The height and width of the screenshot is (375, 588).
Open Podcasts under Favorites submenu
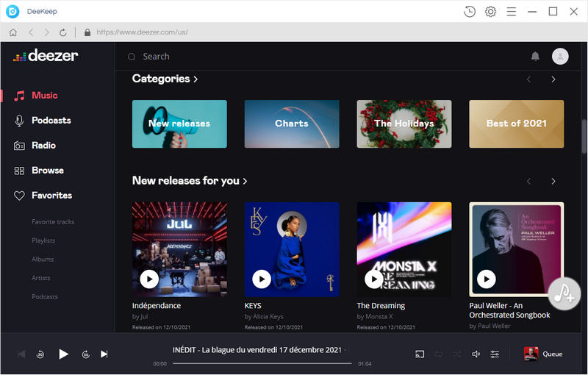pyautogui.click(x=45, y=296)
